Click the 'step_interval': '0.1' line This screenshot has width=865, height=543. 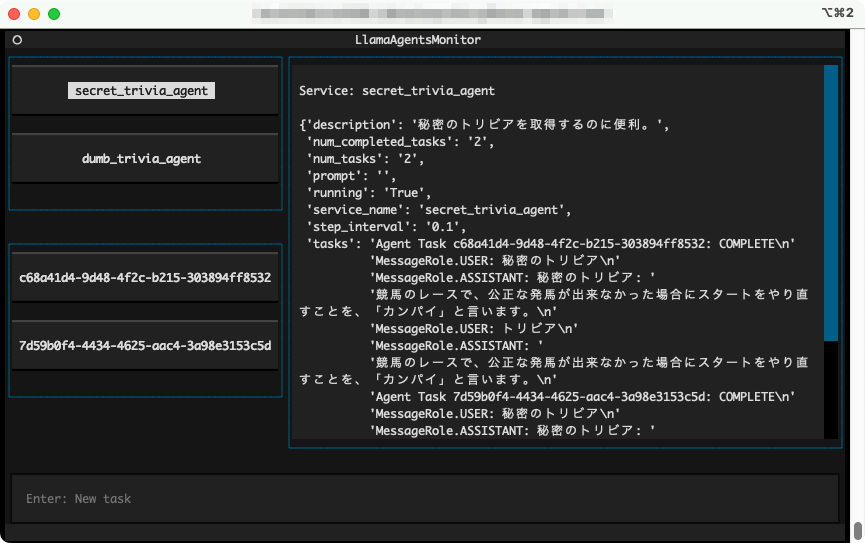(386, 227)
